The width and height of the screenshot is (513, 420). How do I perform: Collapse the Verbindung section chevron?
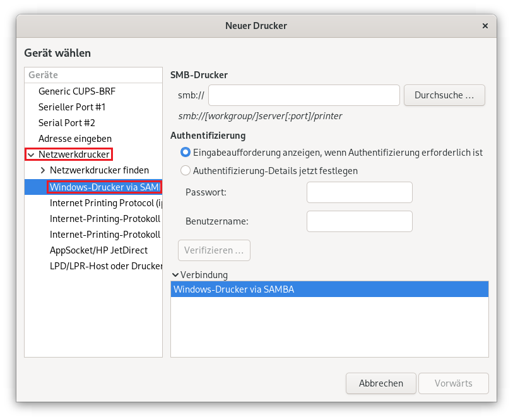175,275
